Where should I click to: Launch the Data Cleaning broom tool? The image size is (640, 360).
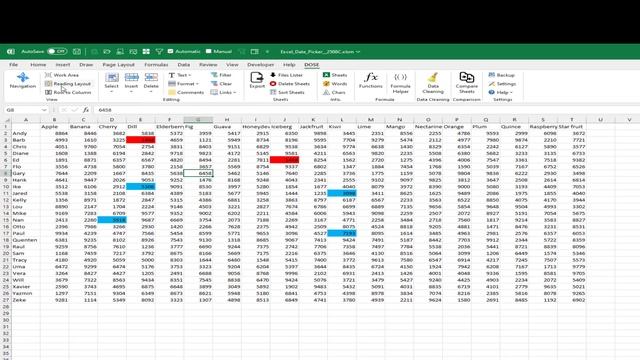click(x=433, y=83)
